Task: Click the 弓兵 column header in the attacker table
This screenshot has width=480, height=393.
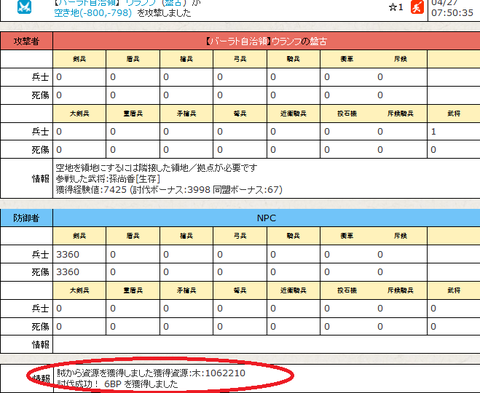Action: [x=240, y=59]
